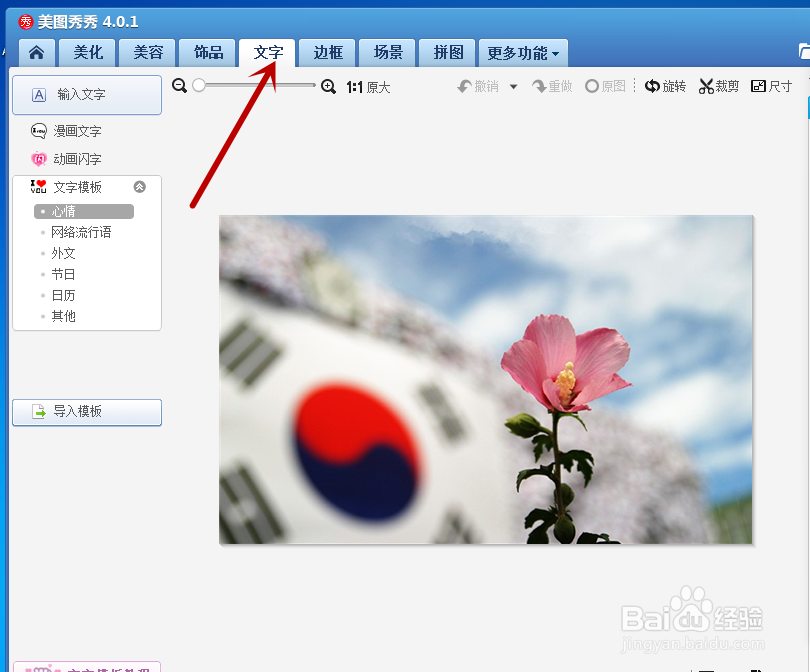
Task: Switch to the 美化 tab
Action: click(88, 53)
